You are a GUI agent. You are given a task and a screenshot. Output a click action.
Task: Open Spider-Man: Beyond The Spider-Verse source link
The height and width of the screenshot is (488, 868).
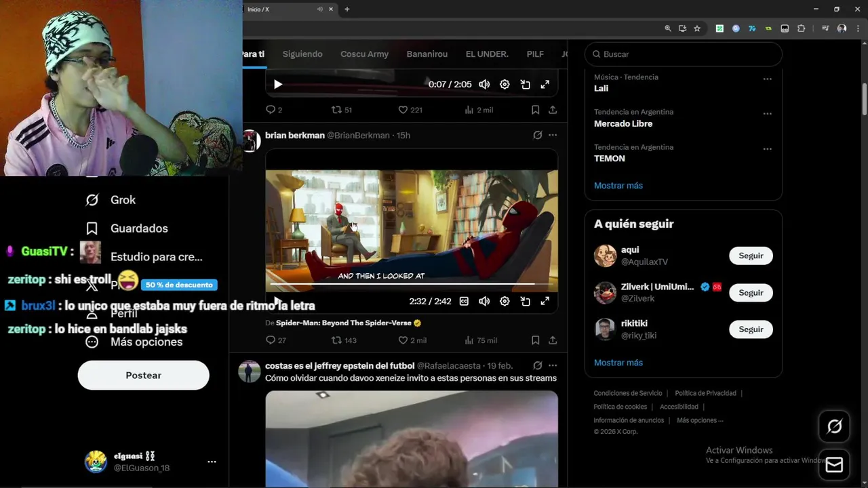(349, 323)
